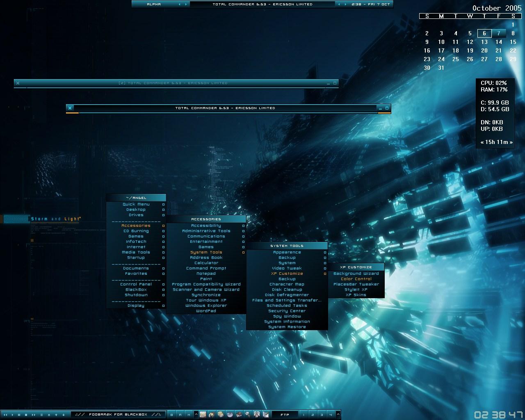Click the M button on bottom bar
The height and width of the screenshot is (420, 525).
pos(189,415)
